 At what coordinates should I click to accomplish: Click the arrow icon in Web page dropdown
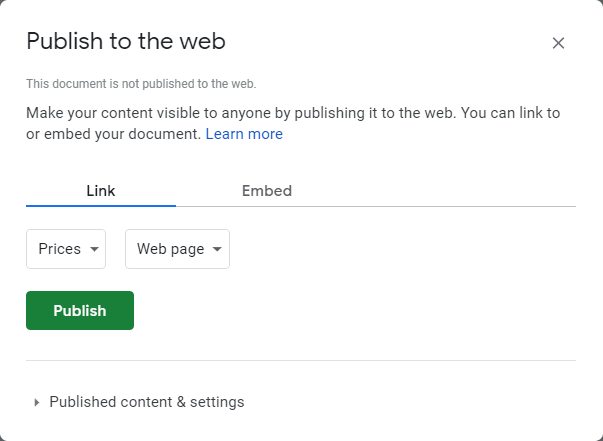click(x=218, y=250)
